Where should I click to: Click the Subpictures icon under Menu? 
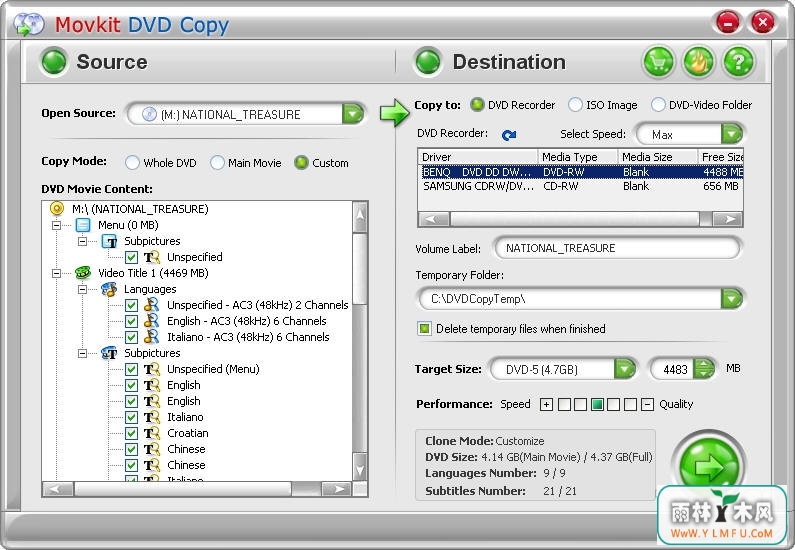pos(109,241)
